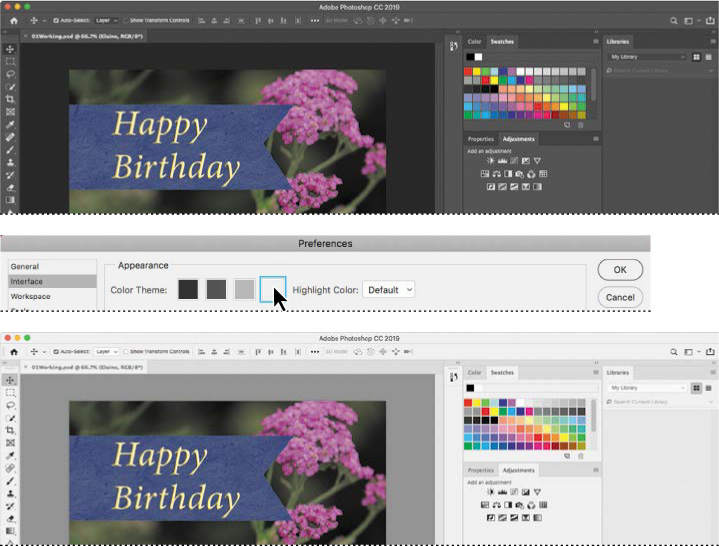Choose the darkest Color Theme swatch in Preferences

pyautogui.click(x=188, y=290)
